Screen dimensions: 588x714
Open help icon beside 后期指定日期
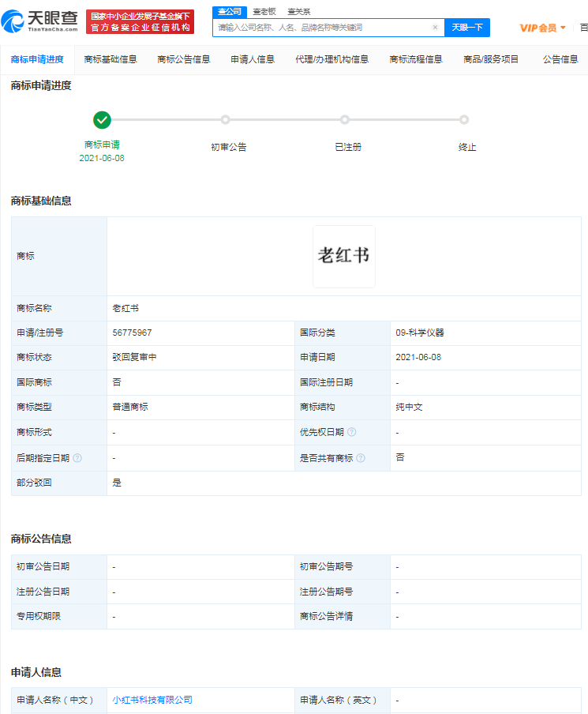[77, 458]
